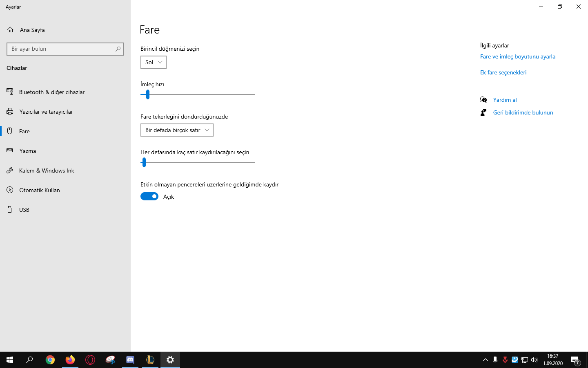Open 'Fare ve imleç boyutunu ayarla' link
The width and height of the screenshot is (588, 368).
518,56
